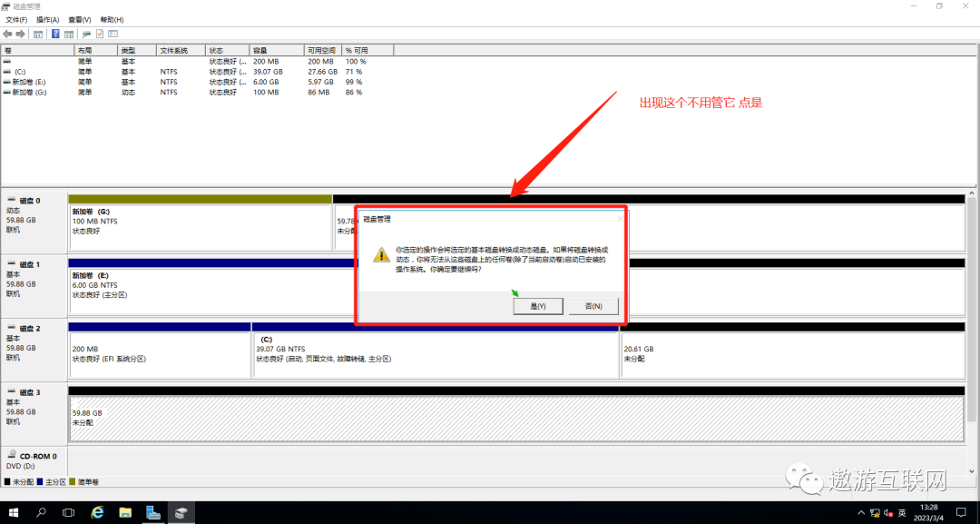Click the 磁盘 3 disk icon

(11, 392)
